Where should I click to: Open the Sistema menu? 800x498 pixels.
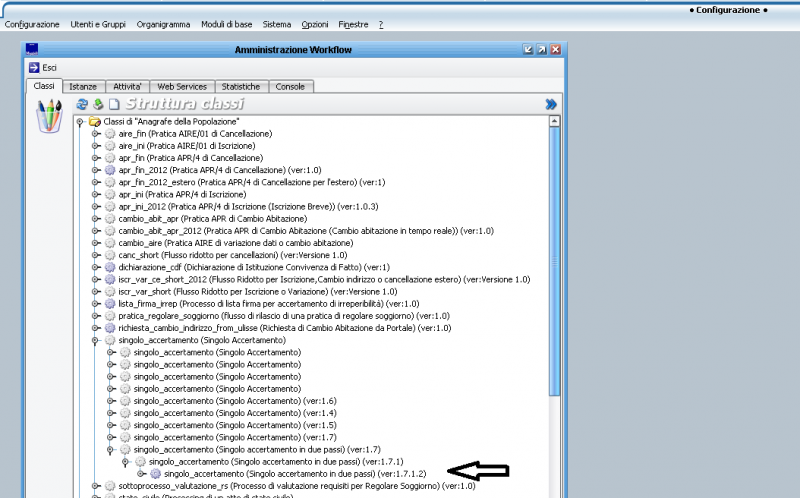277,24
